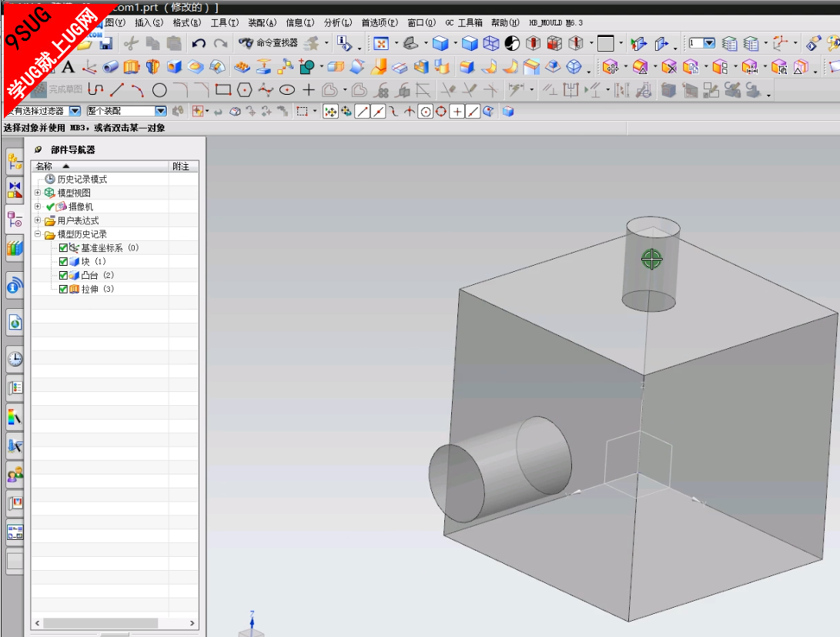Select the black-and-white face analysis shading icon

(x=512, y=43)
